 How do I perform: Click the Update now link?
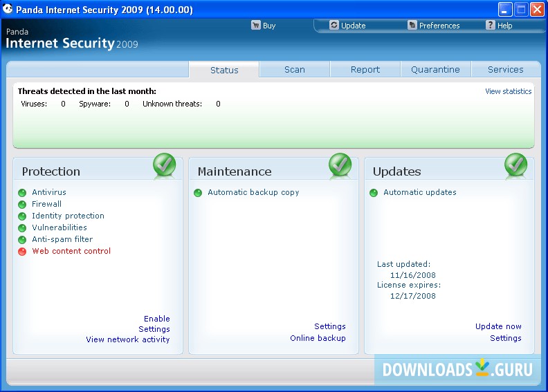click(498, 326)
